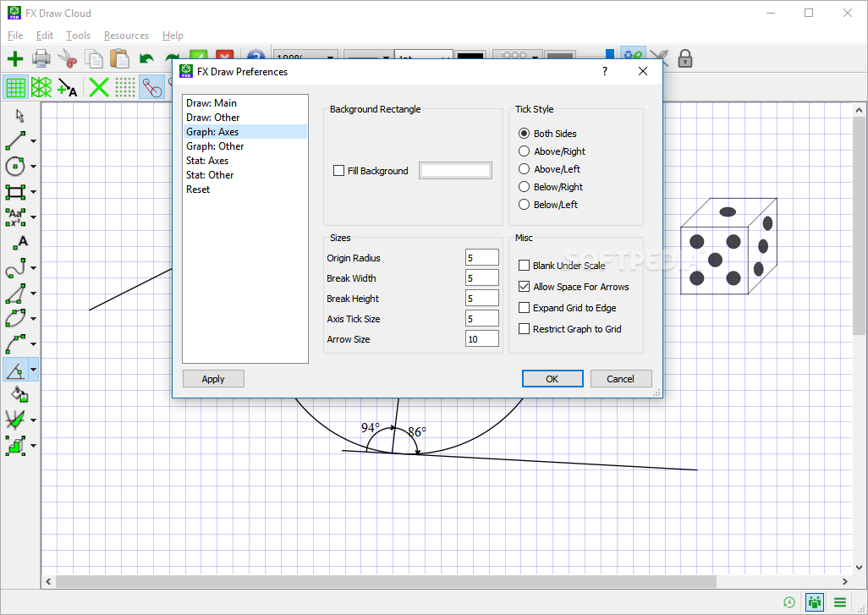Click the history clock icon in status bar
The height and width of the screenshot is (615, 868).
coord(788,602)
